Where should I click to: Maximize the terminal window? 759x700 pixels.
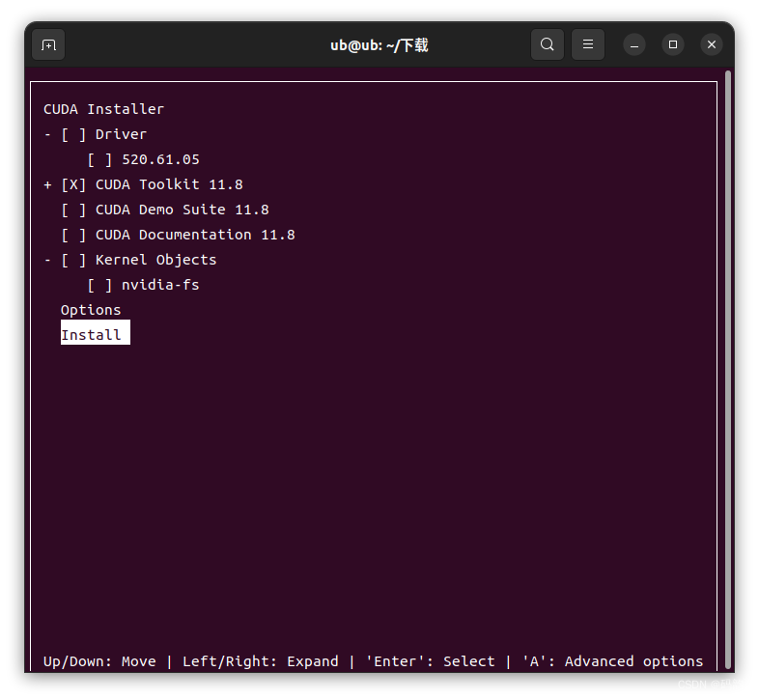[673, 44]
